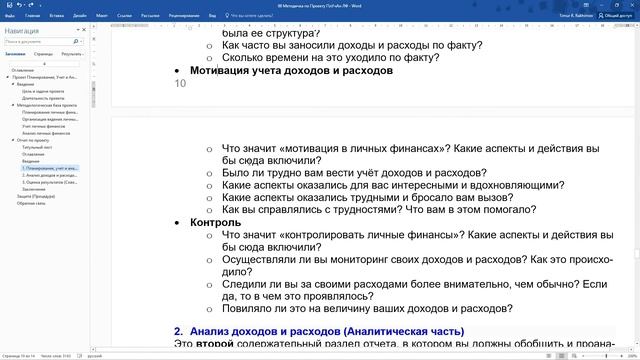Collapse the 'Проект Планирование, Учет' heading
Screen dimensions: 640x360
point(7,77)
